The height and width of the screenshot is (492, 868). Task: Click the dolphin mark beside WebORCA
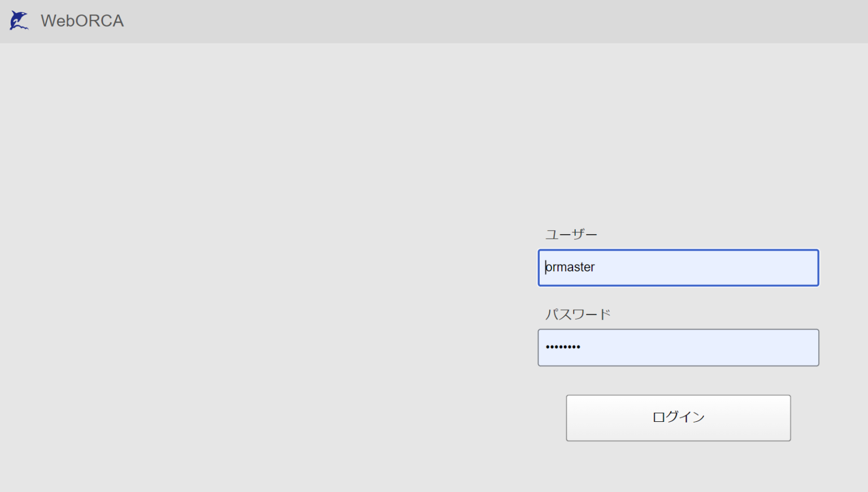tap(18, 20)
